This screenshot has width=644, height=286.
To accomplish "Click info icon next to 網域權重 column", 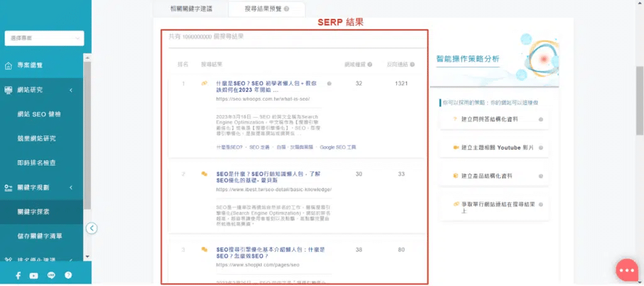I will pyautogui.click(x=369, y=64).
